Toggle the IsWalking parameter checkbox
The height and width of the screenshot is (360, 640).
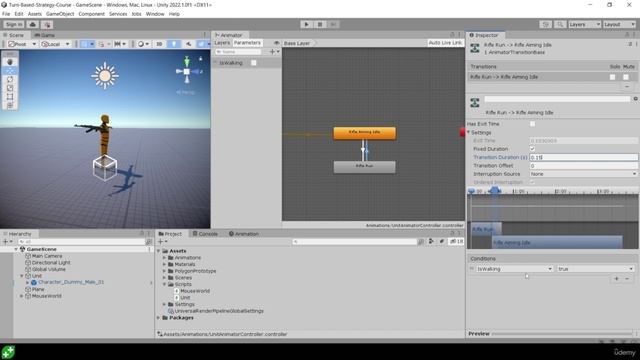[253, 63]
